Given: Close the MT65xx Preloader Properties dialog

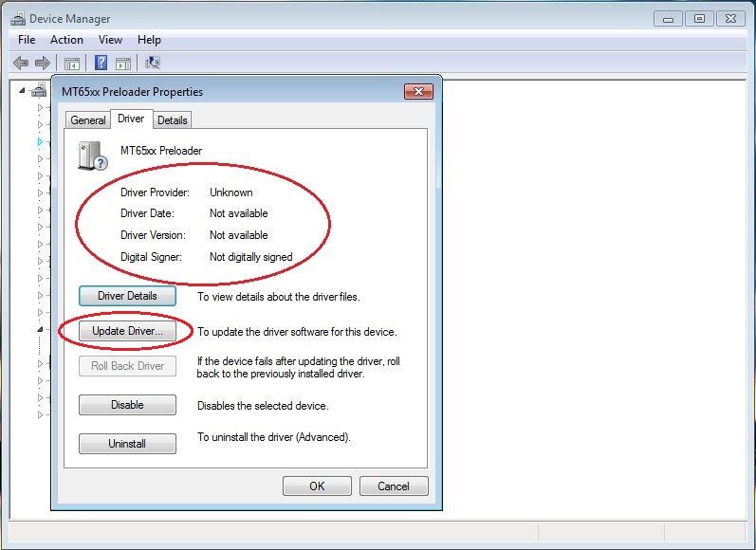Looking at the screenshot, I should point(418,92).
